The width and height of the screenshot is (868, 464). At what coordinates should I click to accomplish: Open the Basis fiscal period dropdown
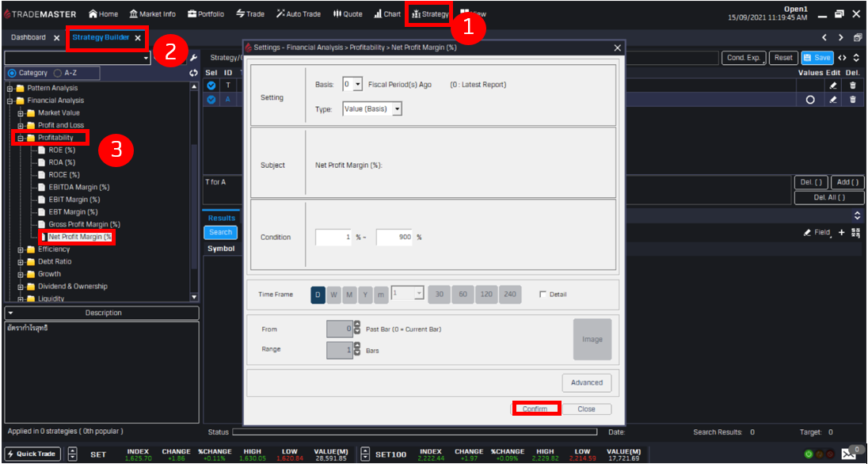point(352,84)
